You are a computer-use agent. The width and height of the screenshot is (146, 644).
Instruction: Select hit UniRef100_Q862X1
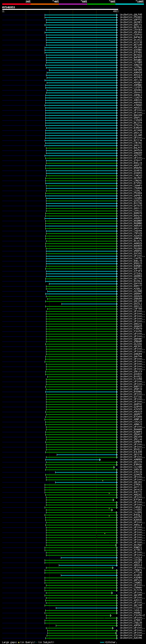[131, 324]
